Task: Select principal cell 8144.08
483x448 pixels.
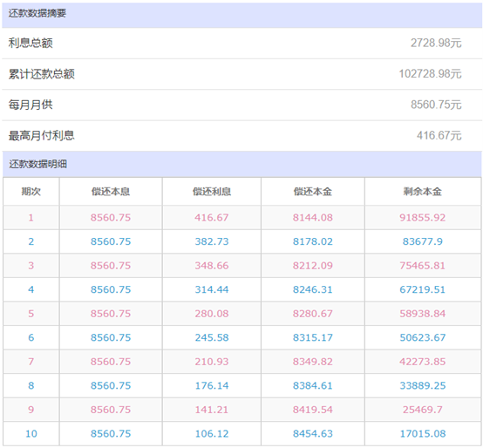Action: pos(313,218)
